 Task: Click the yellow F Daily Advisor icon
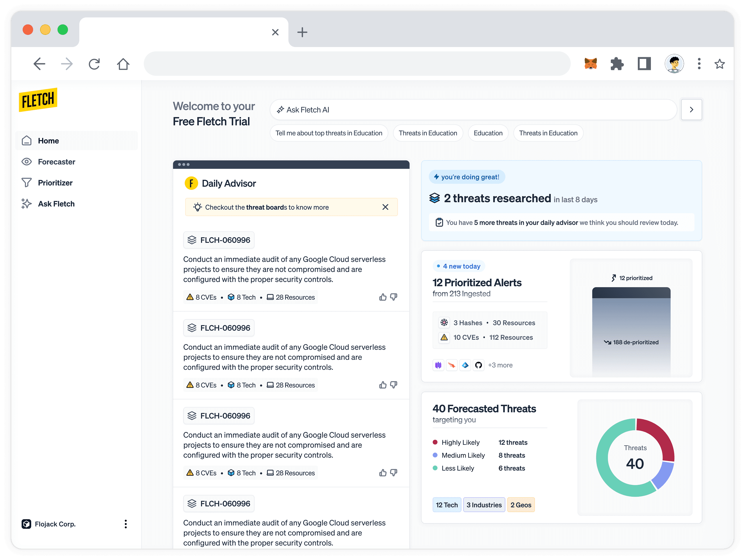[x=191, y=183]
